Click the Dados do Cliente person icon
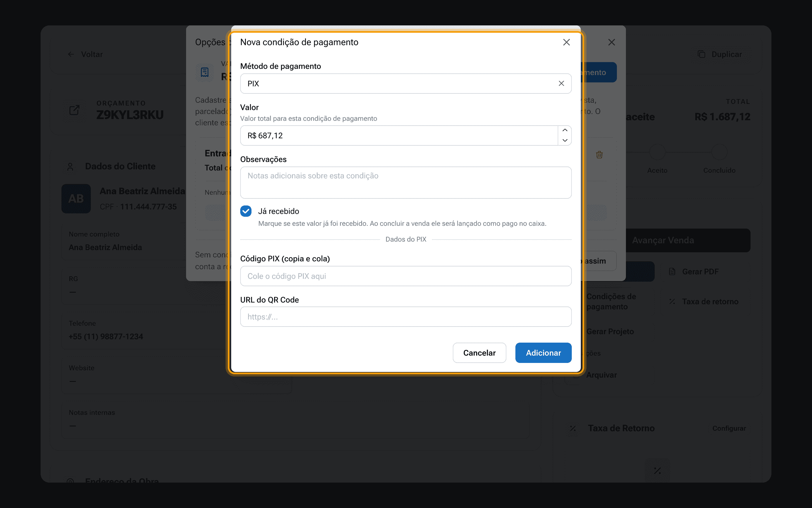This screenshot has height=508, width=812. (70, 167)
